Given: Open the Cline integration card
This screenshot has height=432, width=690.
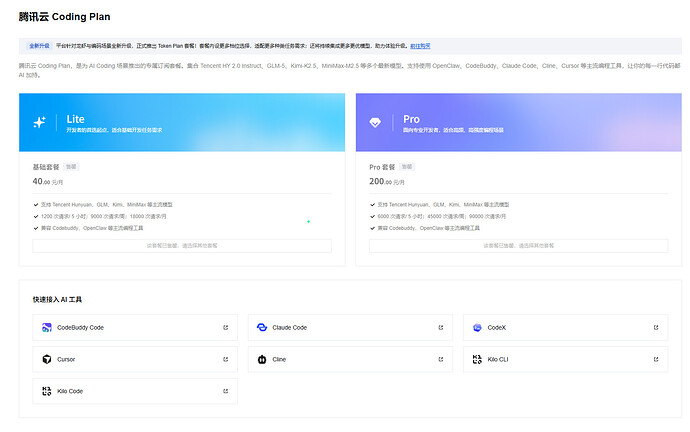Looking at the screenshot, I should (350, 359).
